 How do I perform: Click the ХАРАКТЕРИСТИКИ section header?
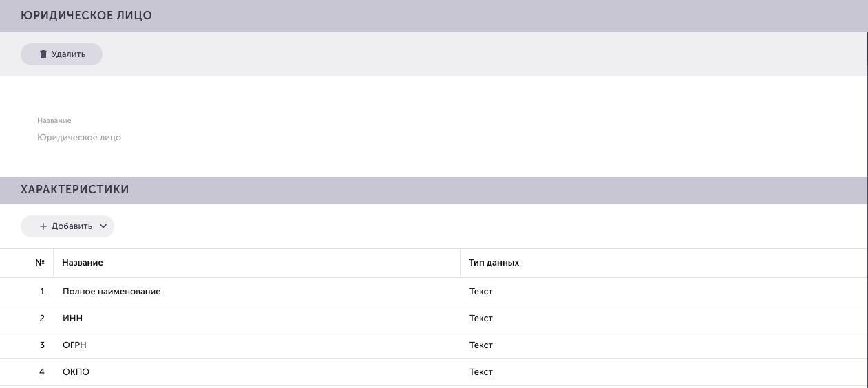[x=75, y=190]
